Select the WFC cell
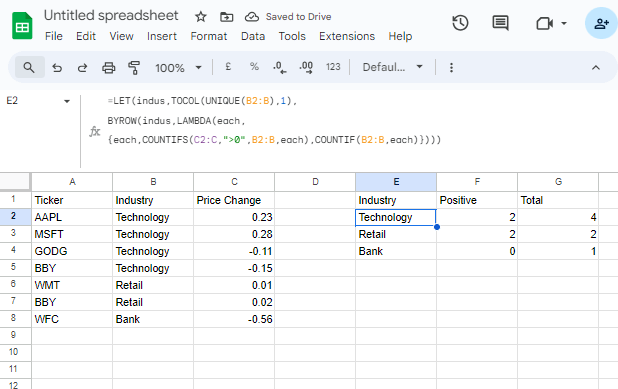This screenshot has width=618, height=389. pyautogui.click(x=72, y=319)
